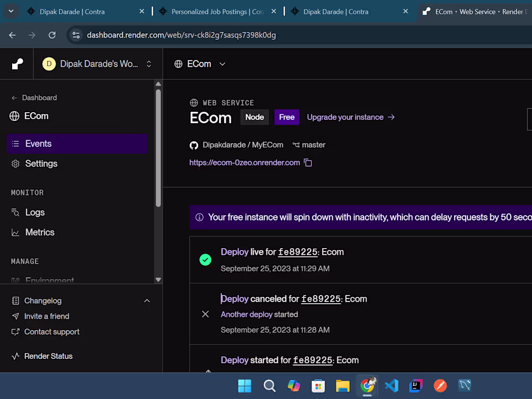The width and height of the screenshot is (532, 399).
Task: Collapse the footer links with chevron
Action: click(x=147, y=301)
